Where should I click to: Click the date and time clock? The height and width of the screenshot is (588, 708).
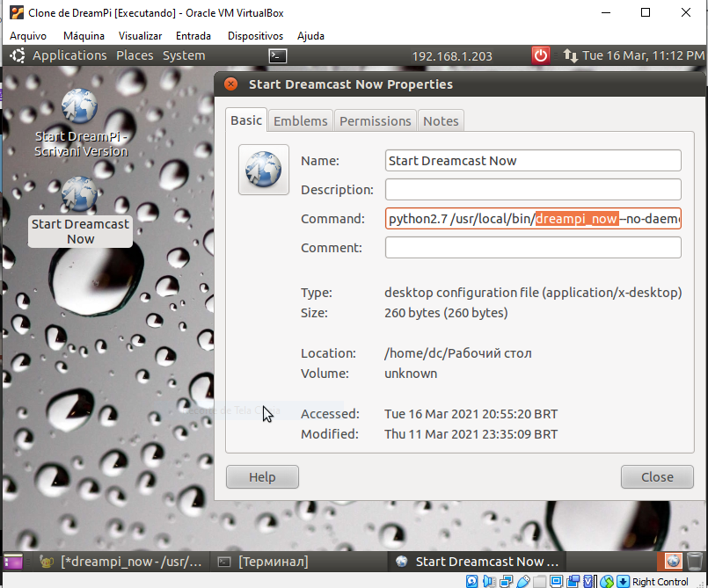(643, 55)
